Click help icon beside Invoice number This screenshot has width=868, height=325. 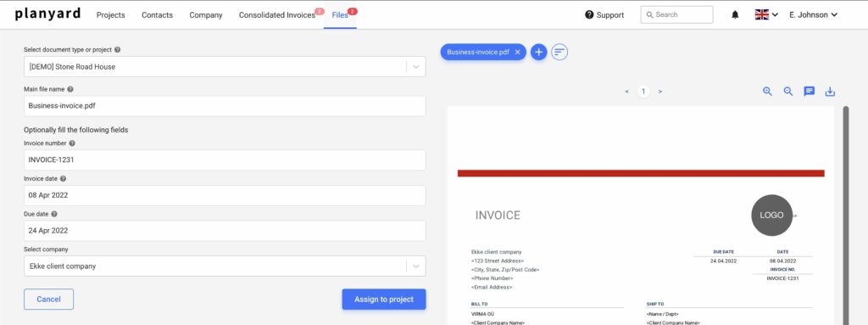point(72,143)
